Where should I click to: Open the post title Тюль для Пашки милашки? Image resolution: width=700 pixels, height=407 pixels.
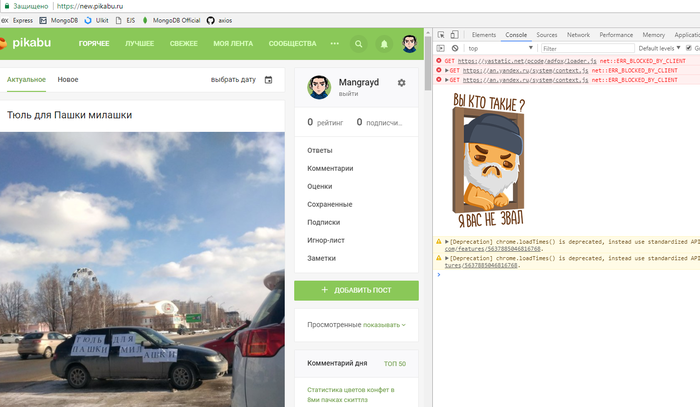pyautogui.click(x=70, y=115)
